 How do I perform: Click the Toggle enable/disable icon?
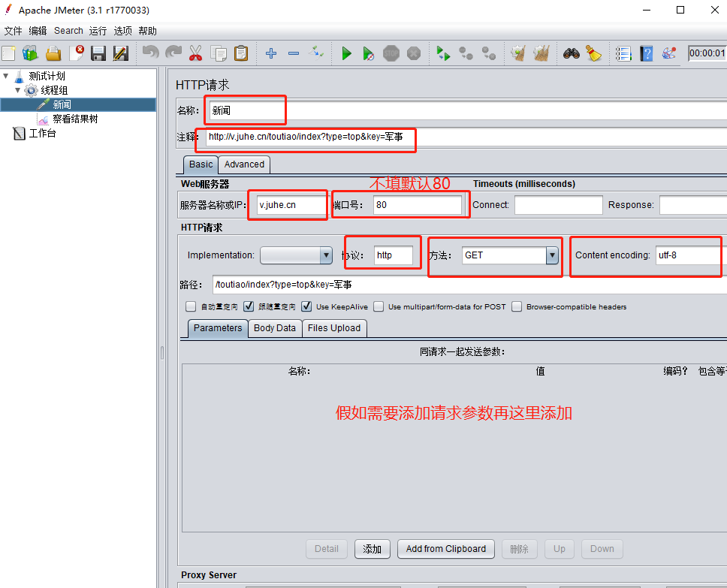(316, 53)
